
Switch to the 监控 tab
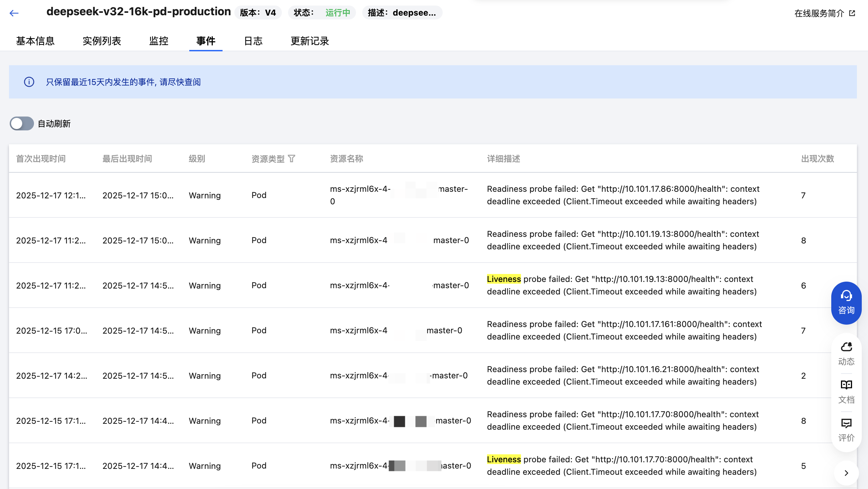(158, 41)
